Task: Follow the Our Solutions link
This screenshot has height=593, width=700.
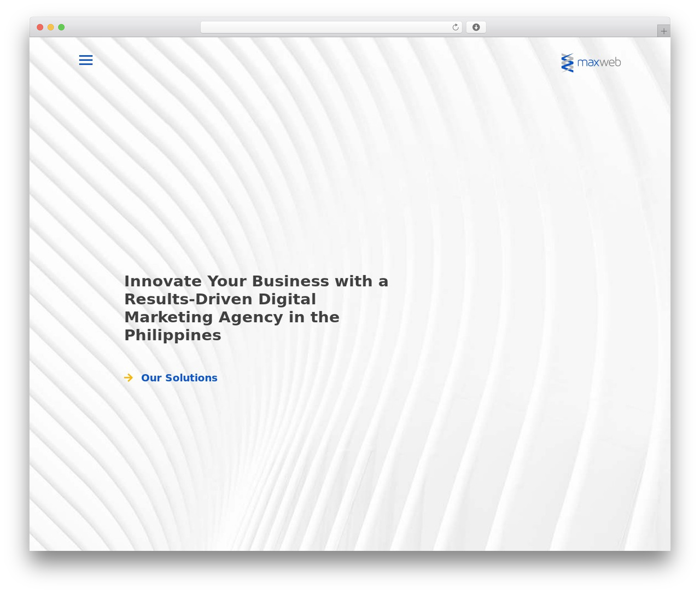Action: click(x=179, y=378)
